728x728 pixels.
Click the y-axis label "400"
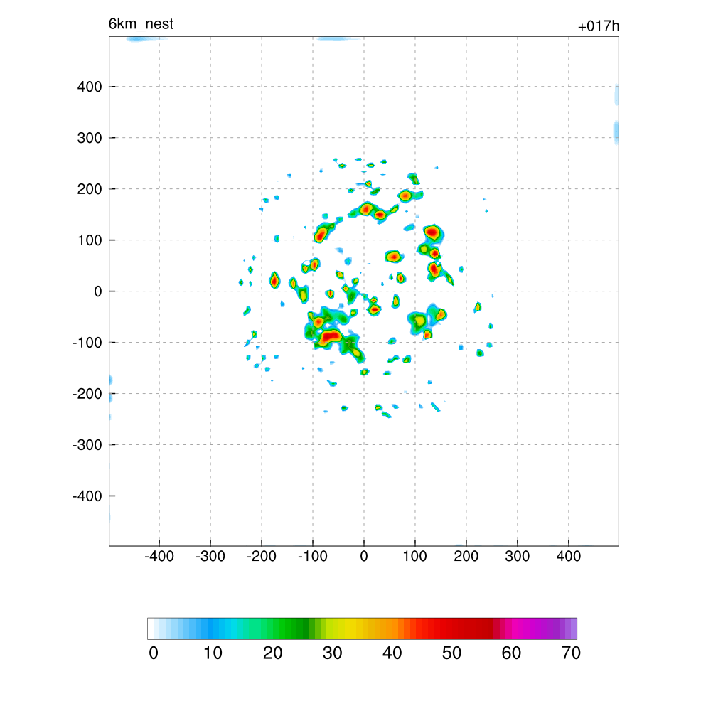point(90,87)
